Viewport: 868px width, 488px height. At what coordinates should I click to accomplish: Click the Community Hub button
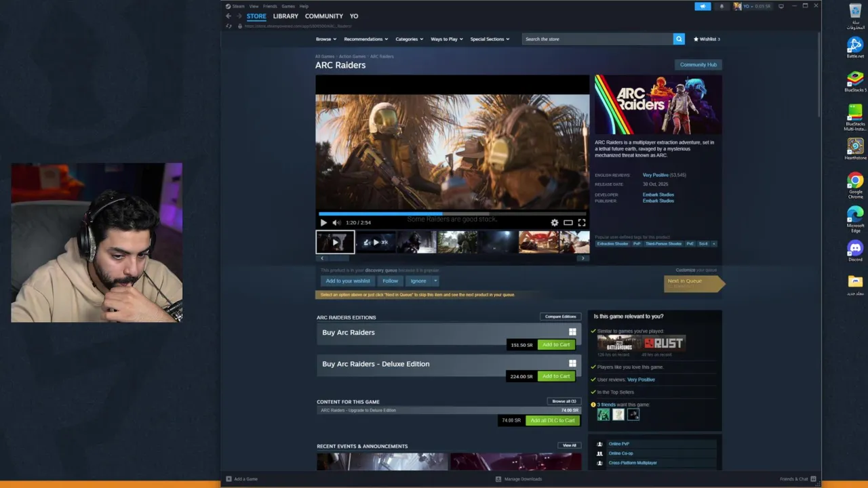[x=698, y=64]
